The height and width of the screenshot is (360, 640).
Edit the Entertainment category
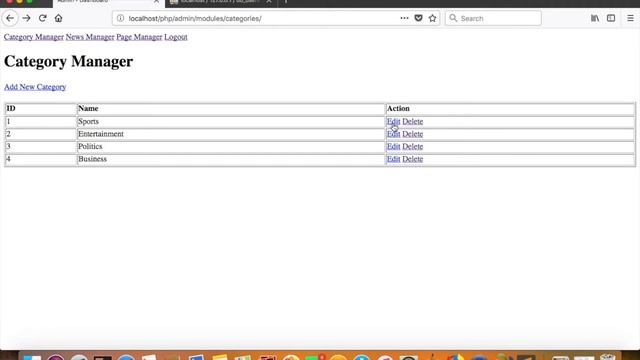click(393, 134)
